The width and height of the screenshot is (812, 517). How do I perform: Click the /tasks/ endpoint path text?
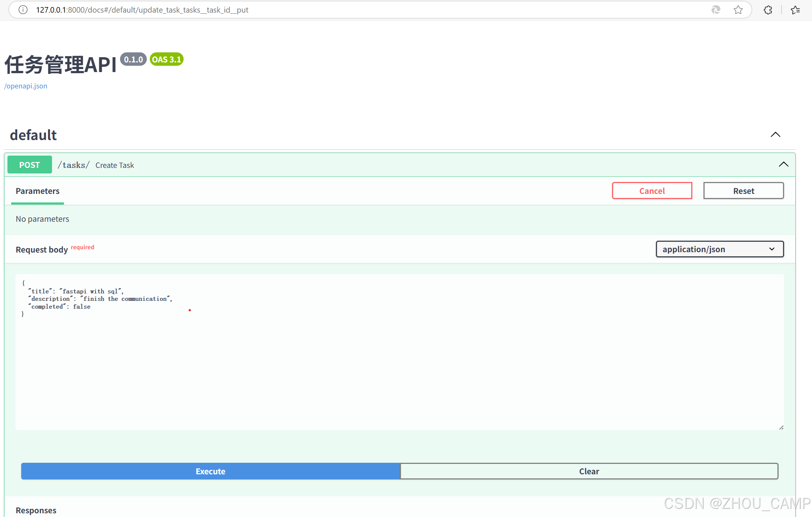74,165
